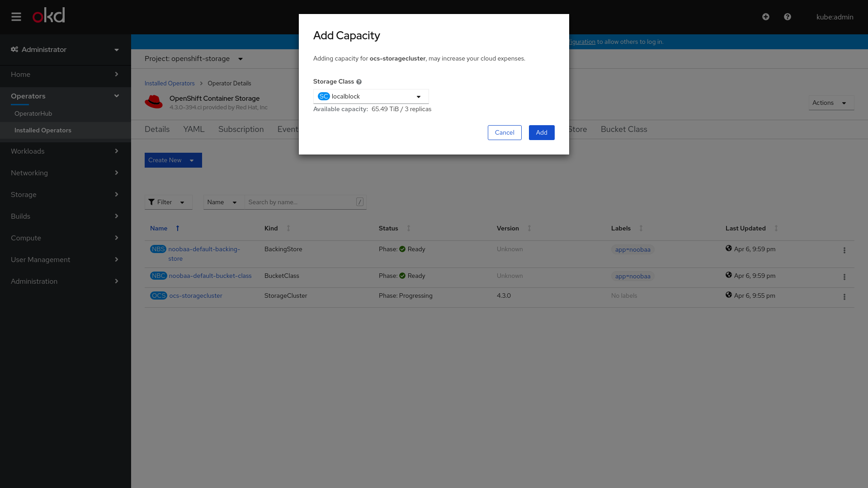The height and width of the screenshot is (488, 868).
Task: Open the help question mark icon in header
Action: tap(787, 17)
